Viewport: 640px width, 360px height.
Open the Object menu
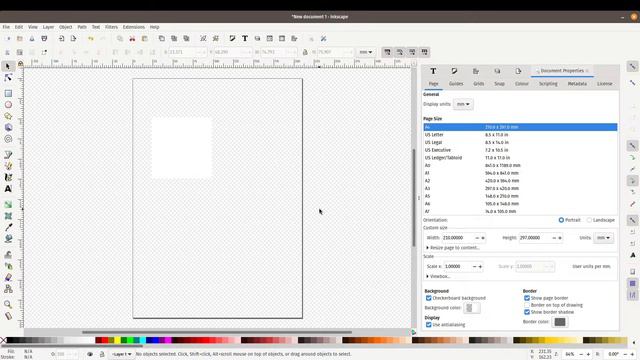pos(65,27)
